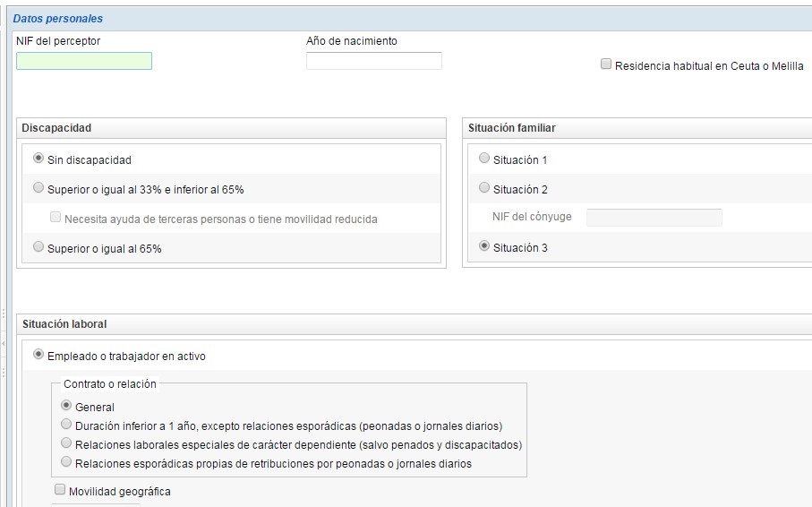Select Relaciones esporádicas por peonadas option
This screenshot has height=507, width=812.
66,462
